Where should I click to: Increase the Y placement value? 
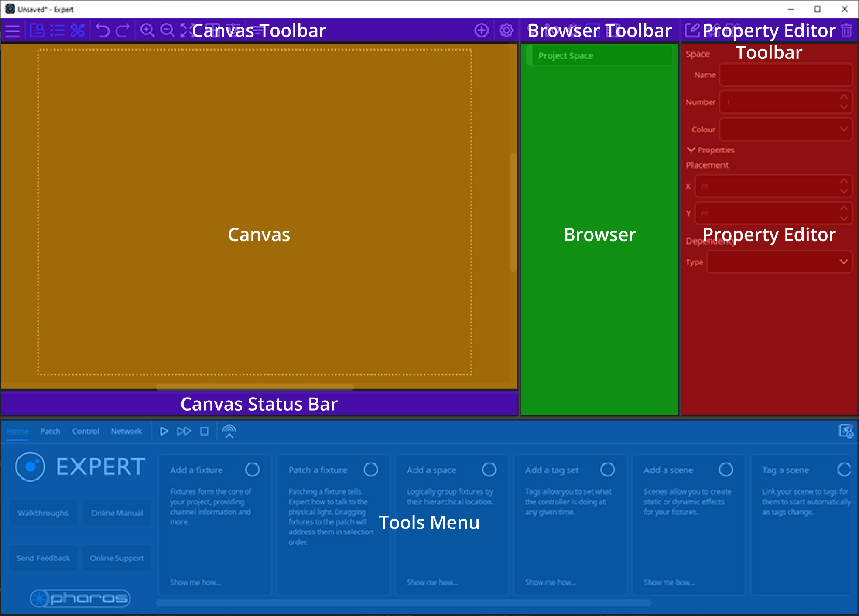point(844,208)
